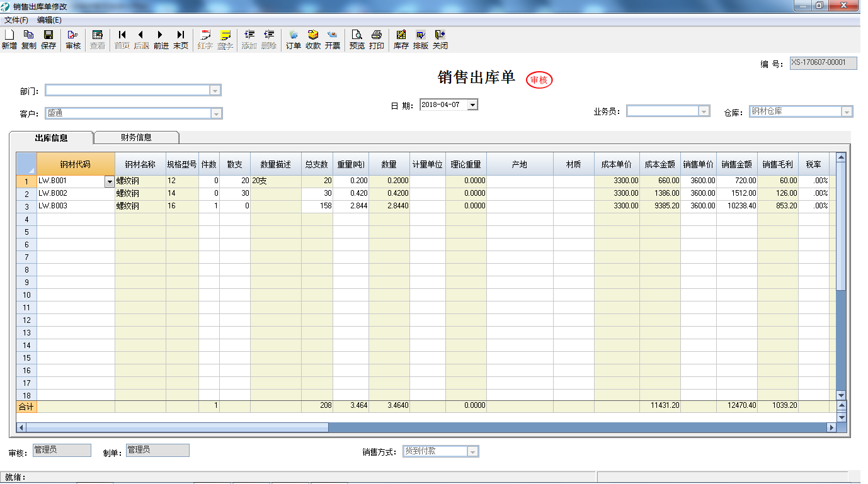This screenshot has width=868, height=484.
Task: Click the 删除 (Delete row) icon
Action: tap(269, 40)
